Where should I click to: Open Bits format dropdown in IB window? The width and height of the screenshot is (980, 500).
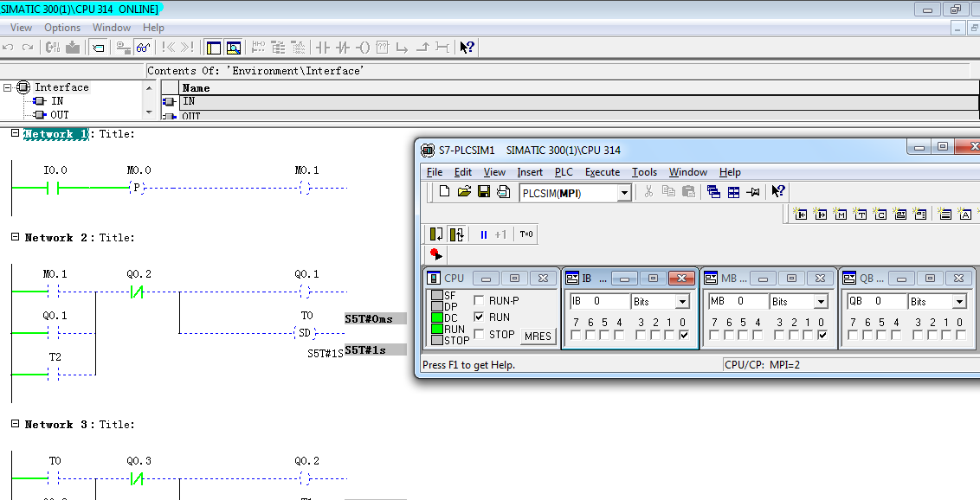click(x=682, y=302)
